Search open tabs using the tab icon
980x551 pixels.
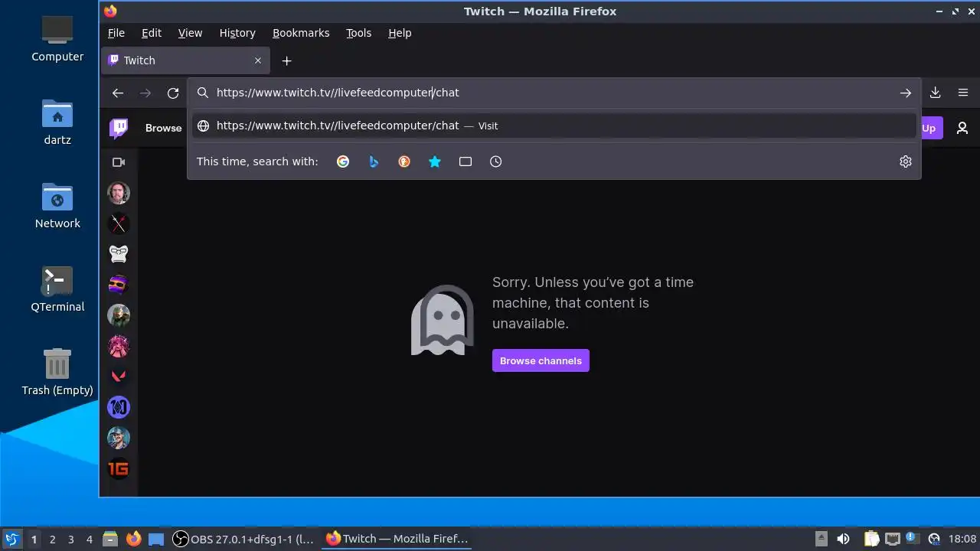tap(465, 161)
